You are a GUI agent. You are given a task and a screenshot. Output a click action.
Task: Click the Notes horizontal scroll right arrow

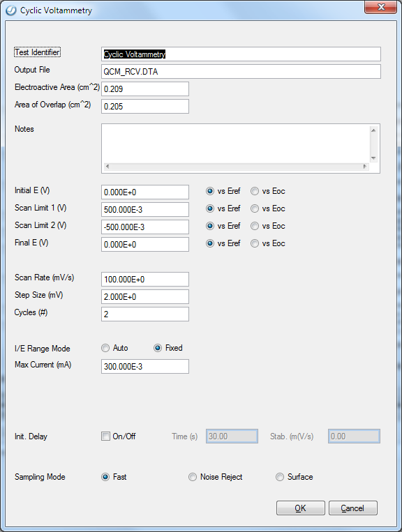click(x=365, y=167)
